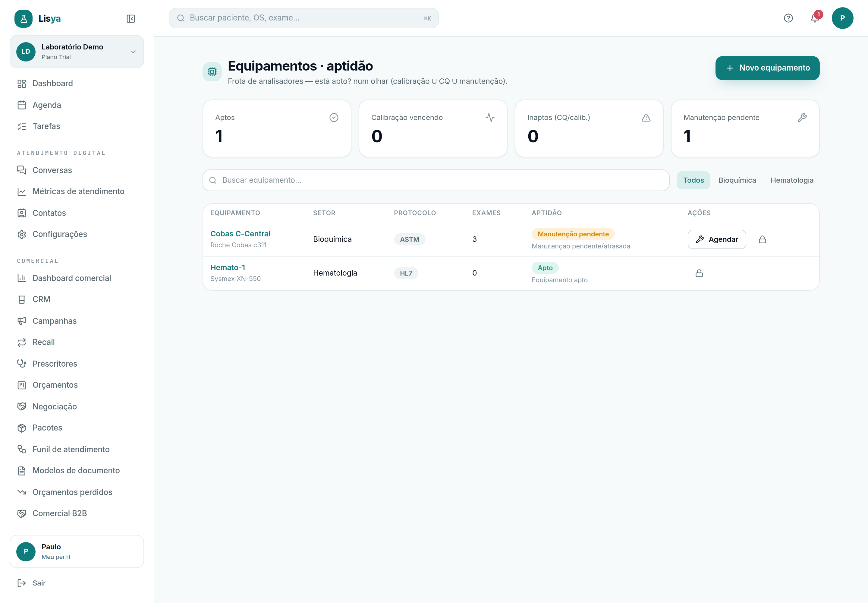
Task: Click Agendar for Cobas C-Central
Action: (716, 239)
